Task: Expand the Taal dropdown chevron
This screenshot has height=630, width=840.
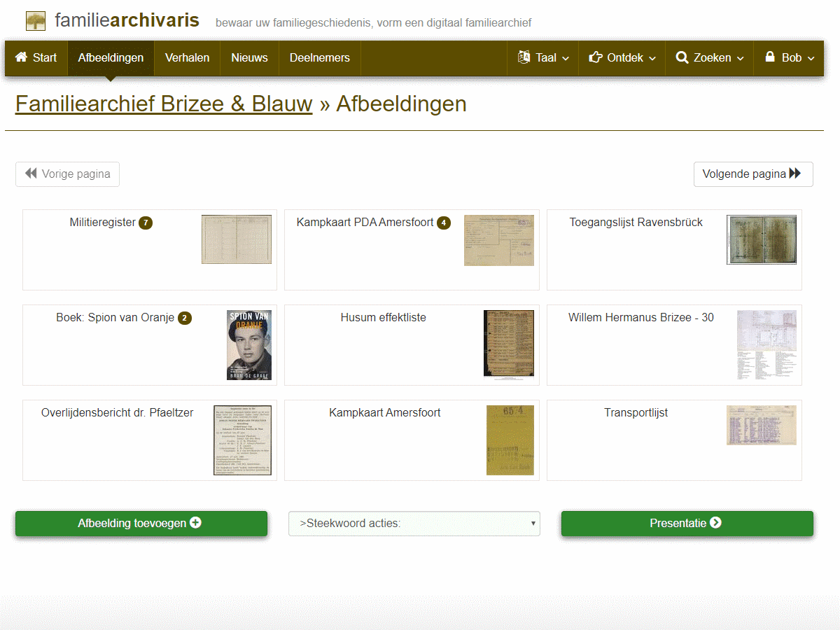Action: click(x=566, y=58)
